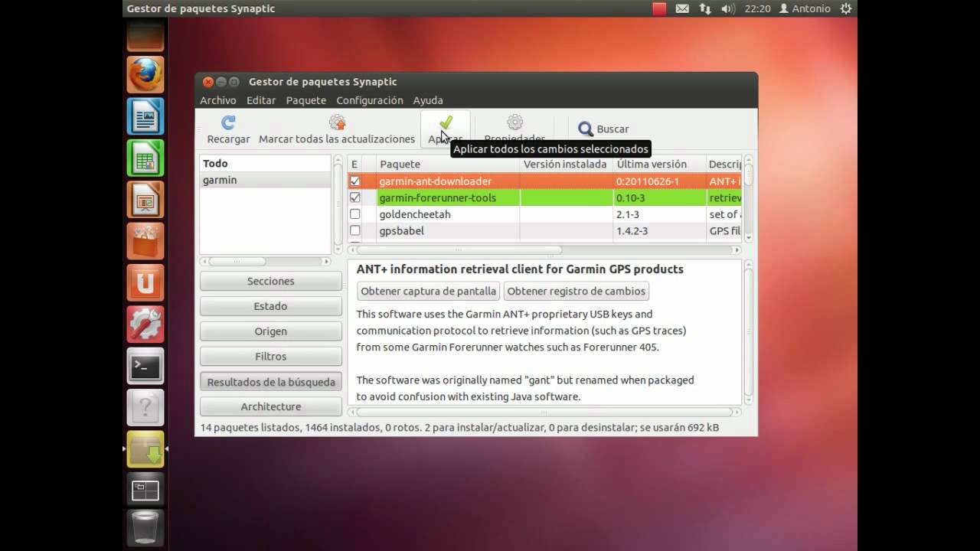Select the Synaptic package dock icon
Image resolution: width=980 pixels, height=551 pixels.
145,449
